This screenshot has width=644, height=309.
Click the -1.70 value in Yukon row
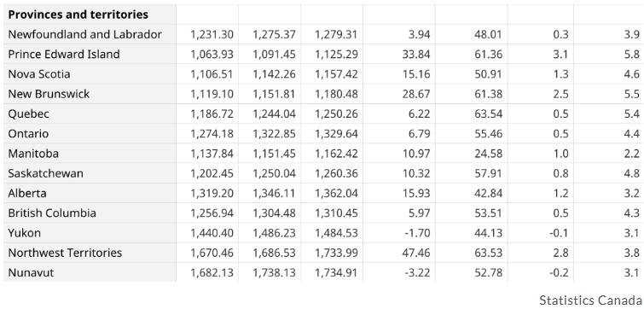click(417, 233)
